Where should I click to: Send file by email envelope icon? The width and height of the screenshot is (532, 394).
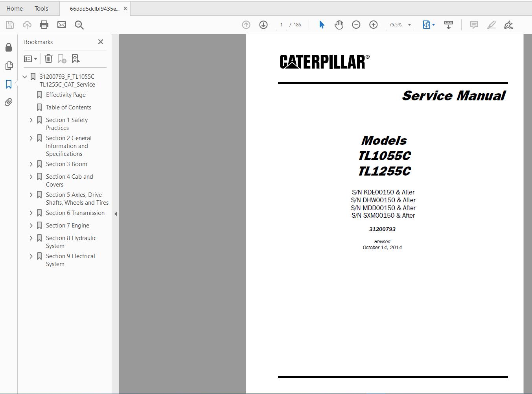pyautogui.click(x=62, y=25)
